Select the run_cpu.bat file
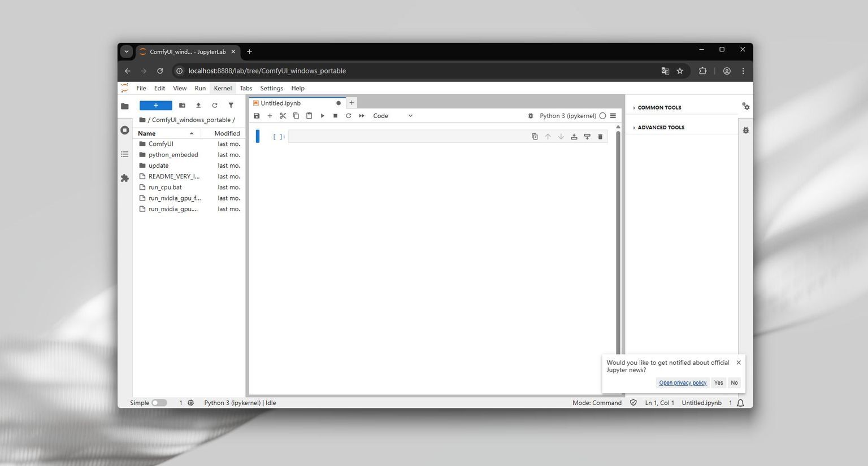 click(189, 188)
